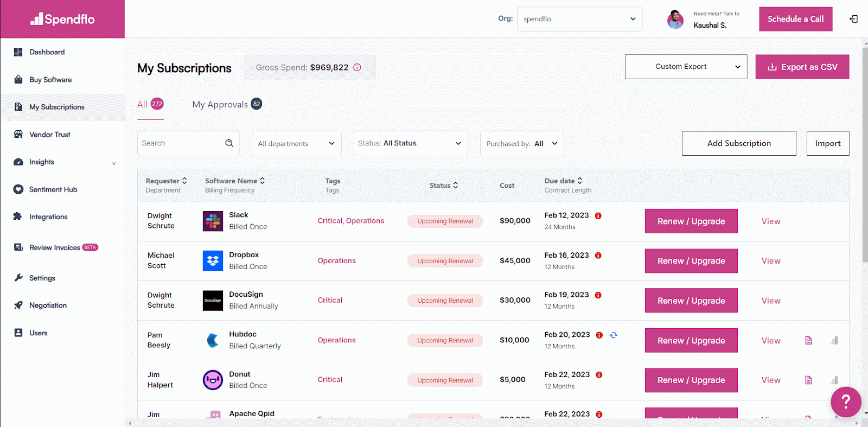The width and height of the screenshot is (868, 427).
Task: Click the Negotiation rocket icon
Action: [18, 305]
